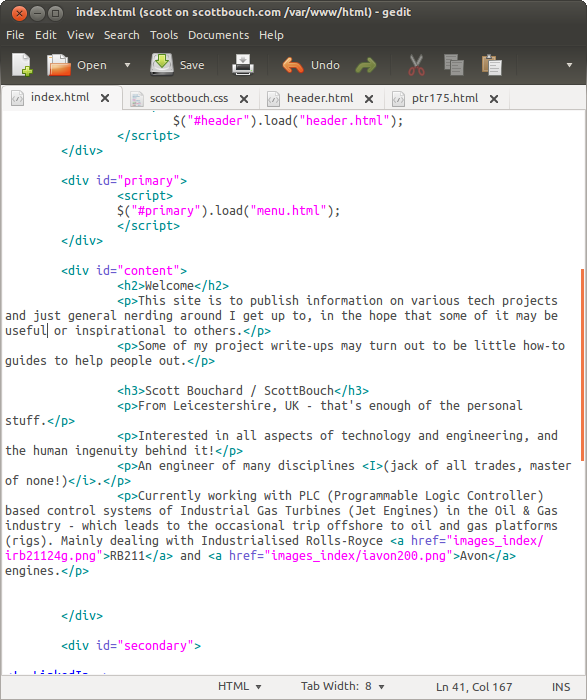Open the HTML language dropdown in status bar
This screenshot has height=700, width=587.
point(239,686)
